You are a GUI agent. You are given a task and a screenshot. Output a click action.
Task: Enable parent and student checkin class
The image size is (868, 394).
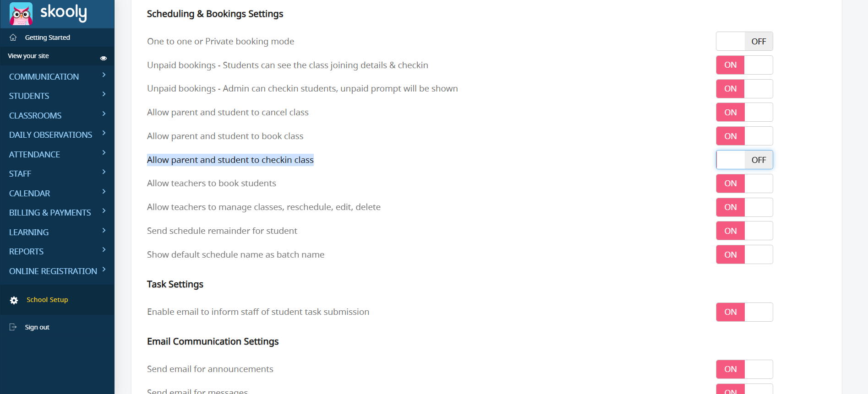(744, 160)
